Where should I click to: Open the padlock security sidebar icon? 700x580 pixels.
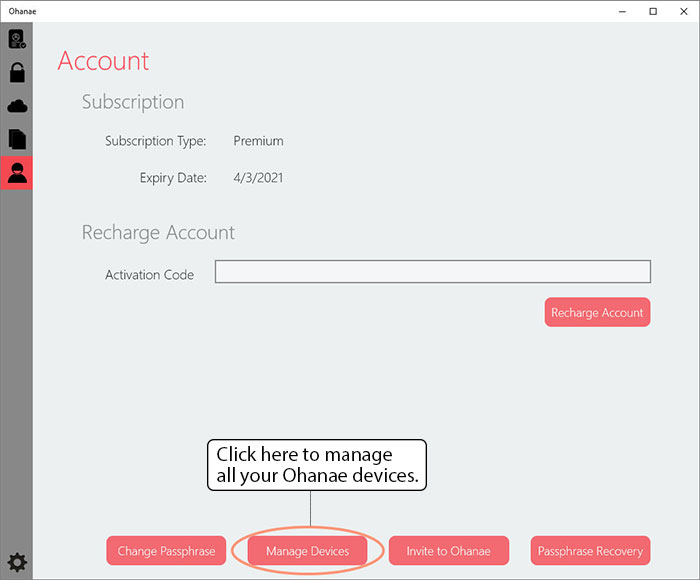(x=17, y=73)
